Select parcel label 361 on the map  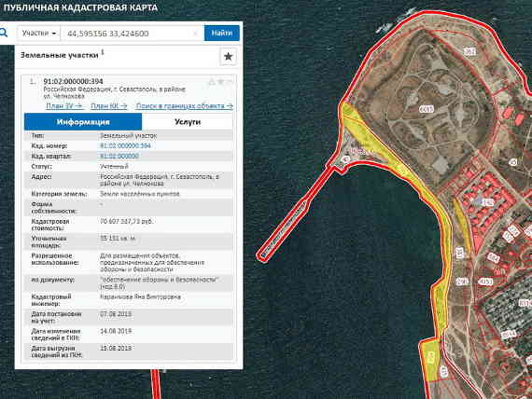pos(469,51)
